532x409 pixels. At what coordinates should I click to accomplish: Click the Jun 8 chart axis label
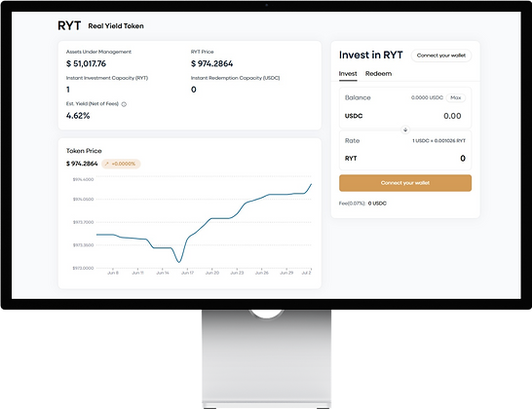point(113,273)
